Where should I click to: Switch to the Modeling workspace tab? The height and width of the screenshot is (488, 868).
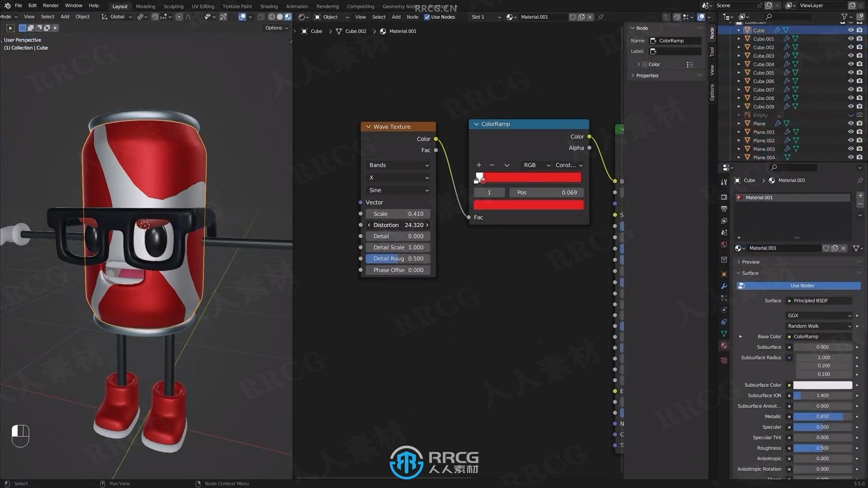(x=145, y=6)
